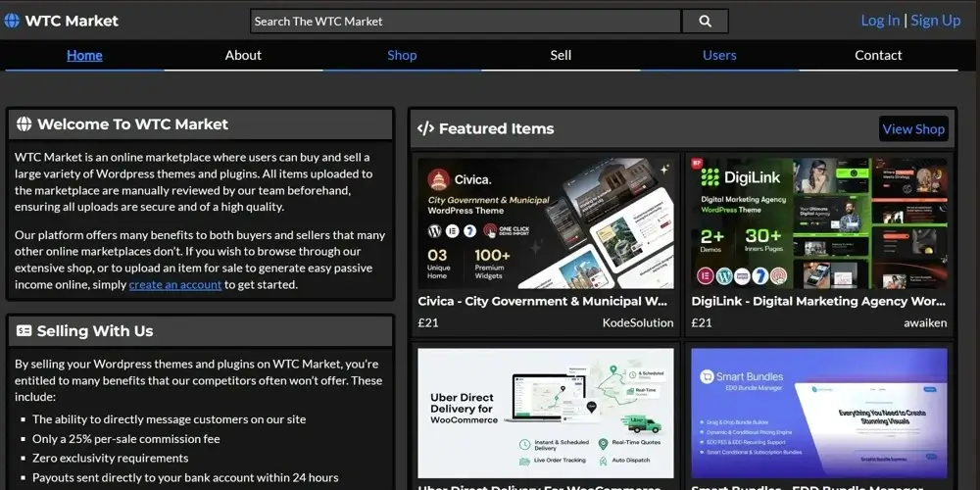Focus the Search The WTC Market field

pos(465,22)
